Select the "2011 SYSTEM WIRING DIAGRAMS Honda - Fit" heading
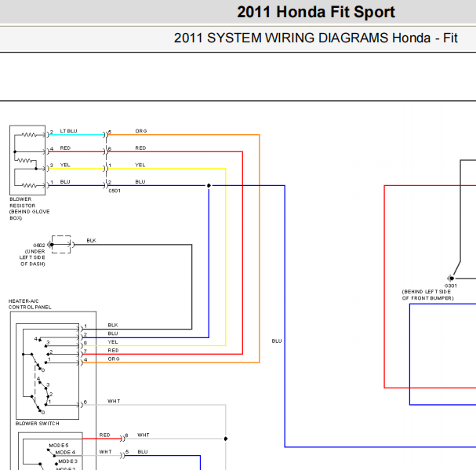Image resolution: width=476 pixels, height=470 pixels. click(315, 38)
